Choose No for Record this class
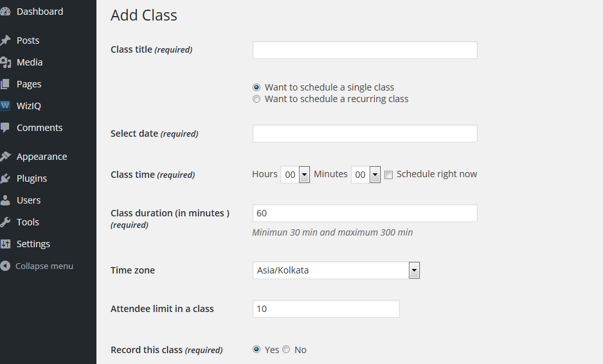 click(x=286, y=350)
